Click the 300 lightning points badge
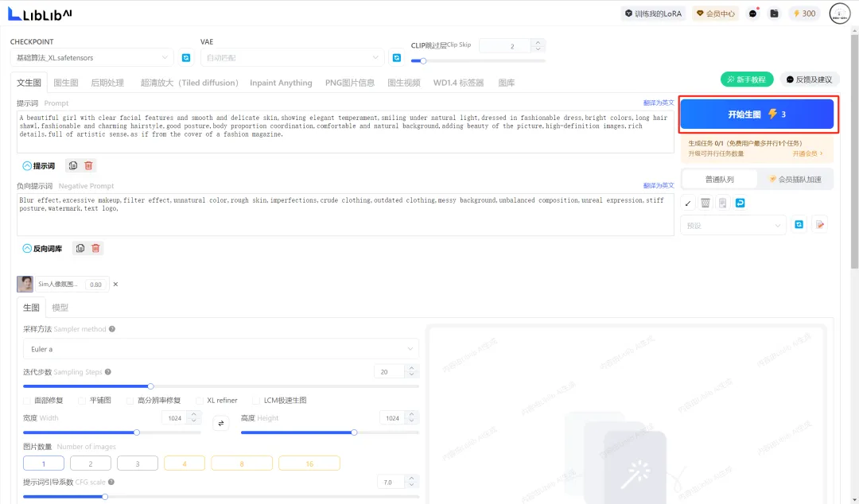The image size is (859, 504). tap(804, 14)
